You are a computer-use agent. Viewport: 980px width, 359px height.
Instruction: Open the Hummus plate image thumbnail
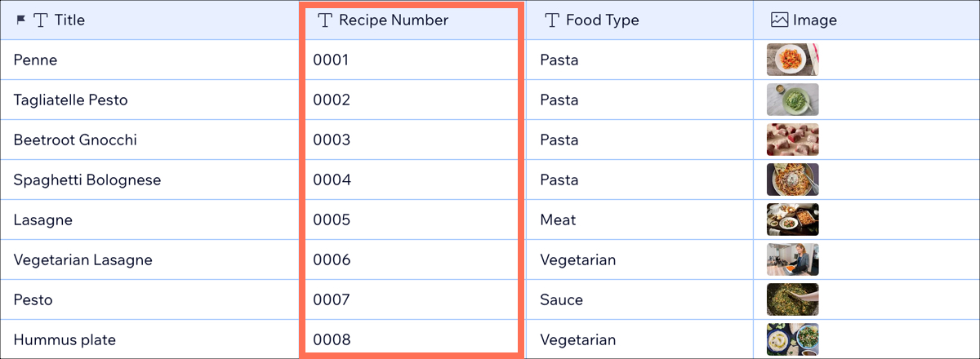(792, 339)
